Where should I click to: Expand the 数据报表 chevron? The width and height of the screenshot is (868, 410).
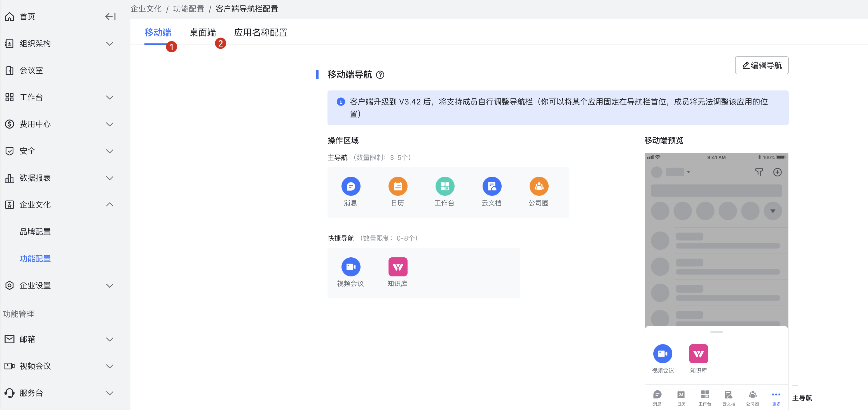pos(109,178)
